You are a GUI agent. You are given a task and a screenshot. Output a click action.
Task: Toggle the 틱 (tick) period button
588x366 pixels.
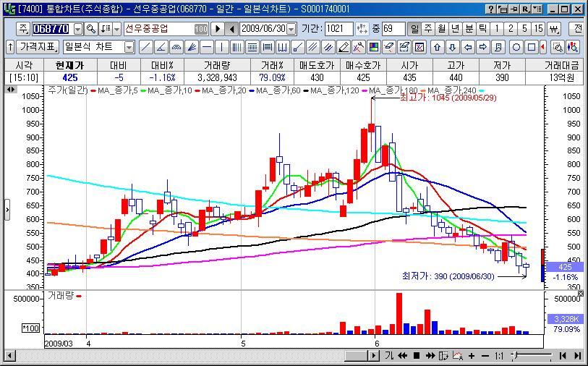(x=483, y=28)
